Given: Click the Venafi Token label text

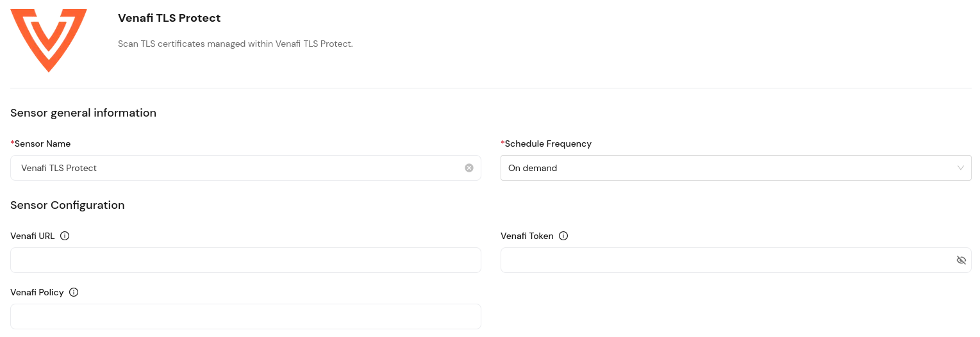Looking at the screenshot, I should point(527,236).
